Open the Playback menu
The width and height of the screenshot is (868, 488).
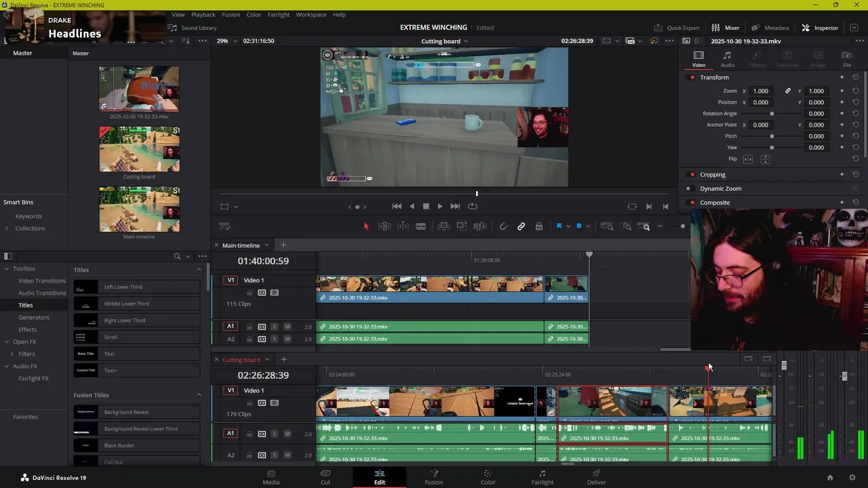click(x=203, y=14)
